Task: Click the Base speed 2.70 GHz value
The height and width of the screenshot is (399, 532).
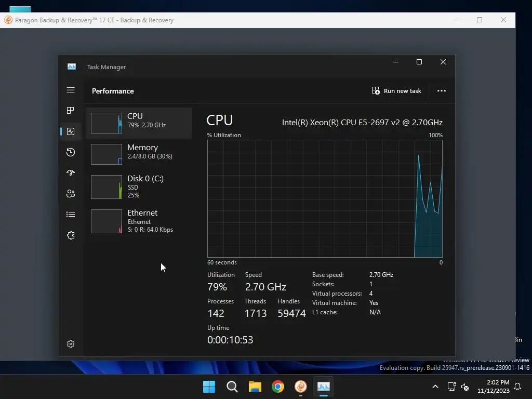Action: 381,275
